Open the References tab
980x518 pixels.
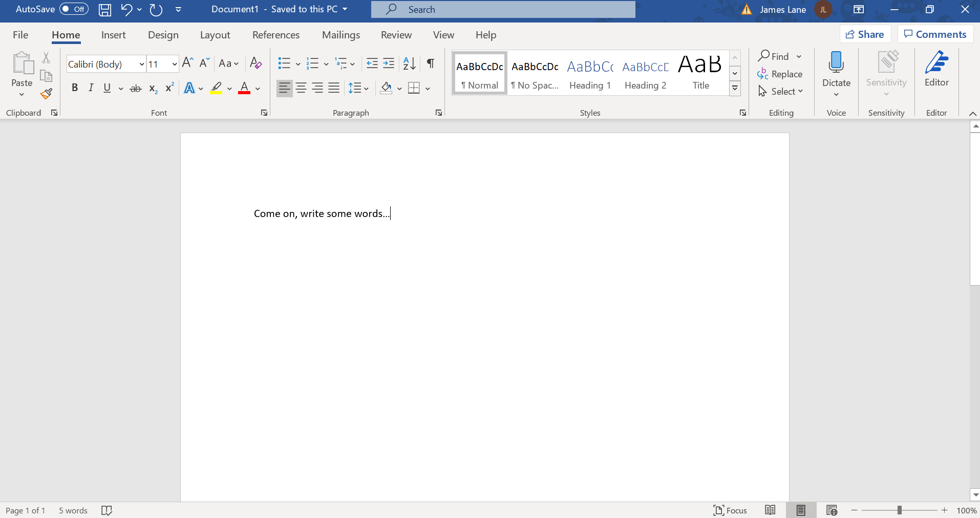point(275,35)
